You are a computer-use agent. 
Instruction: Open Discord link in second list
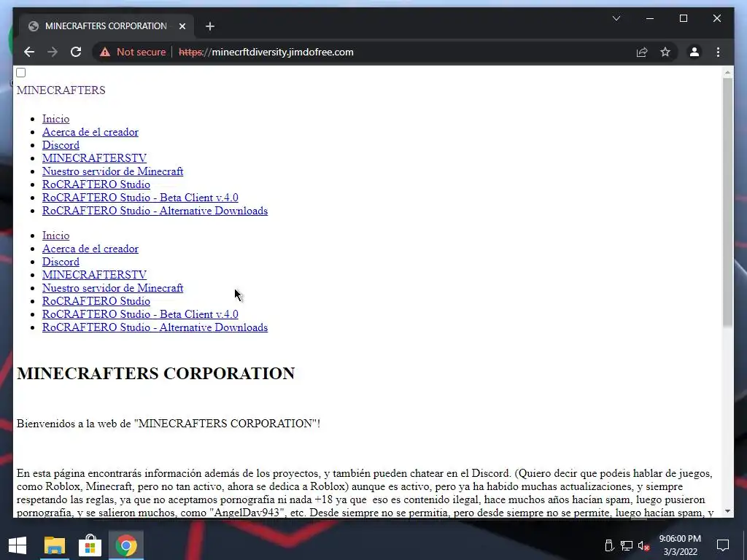(x=61, y=262)
